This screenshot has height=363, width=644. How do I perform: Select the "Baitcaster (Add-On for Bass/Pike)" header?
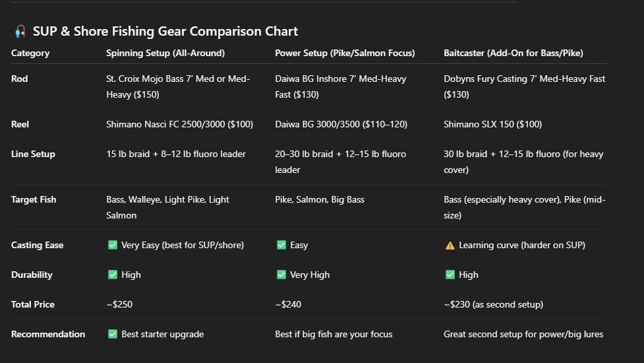pyautogui.click(x=513, y=53)
